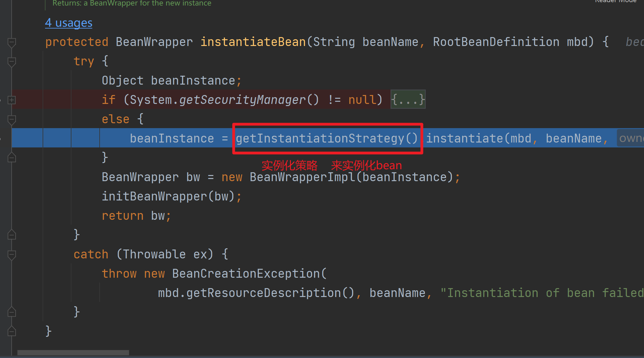Expand the folded getSecurityManager if block
The height and width of the screenshot is (358, 644).
(12, 100)
